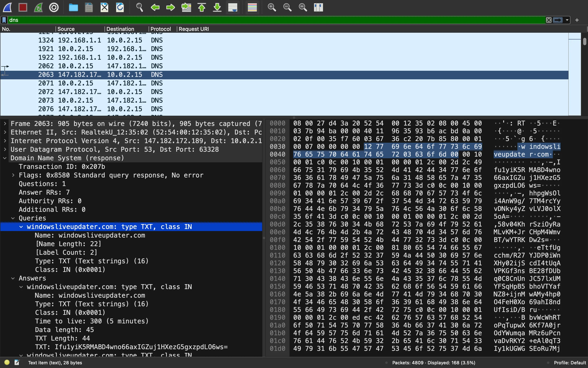The width and height of the screenshot is (588, 368).
Task: Open the recent display filters dropdown
Action: [567, 20]
